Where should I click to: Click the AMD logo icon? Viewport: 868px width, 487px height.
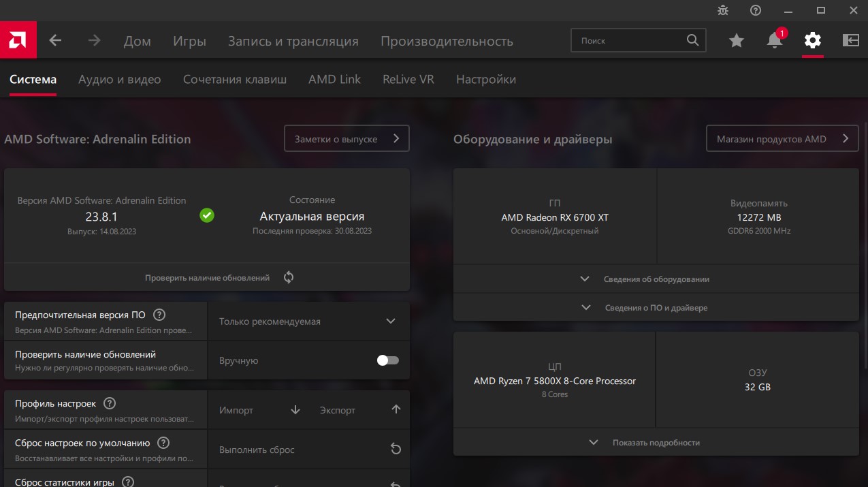pos(18,41)
